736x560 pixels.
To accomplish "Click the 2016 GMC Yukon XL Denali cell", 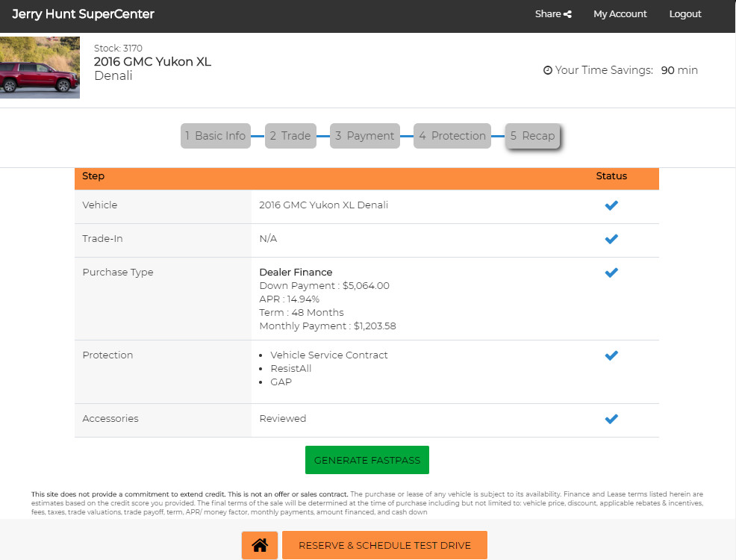I will point(323,205).
